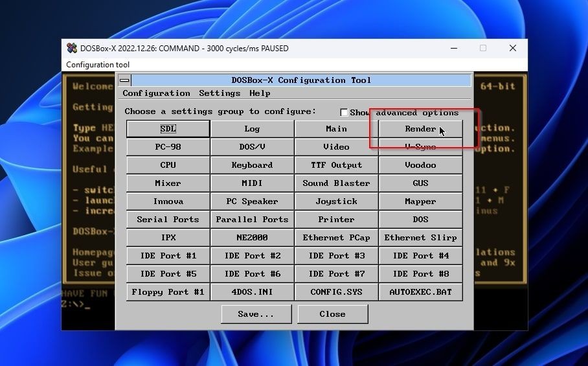Close the DOSBox-X window
Screen dimensions: 588x366
tap(513, 48)
